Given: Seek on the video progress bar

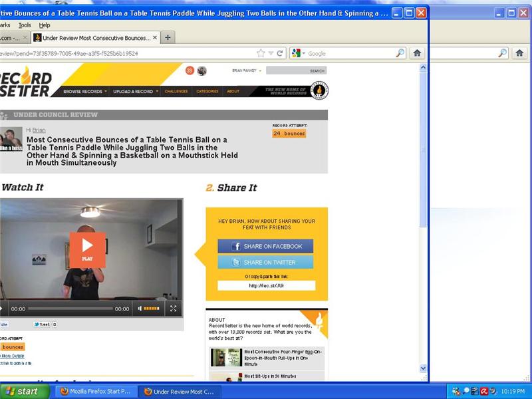Looking at the screenshot, I should coord(70,309).
